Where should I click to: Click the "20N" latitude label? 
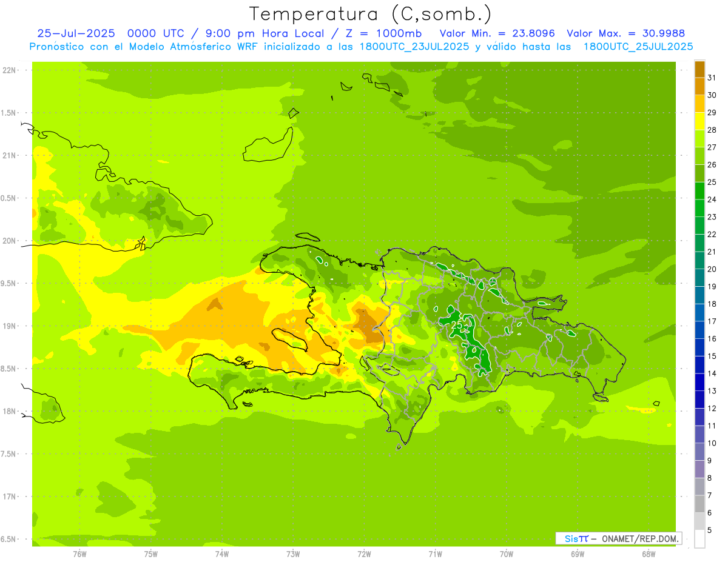pyautogui.click(x=9, y=241)
